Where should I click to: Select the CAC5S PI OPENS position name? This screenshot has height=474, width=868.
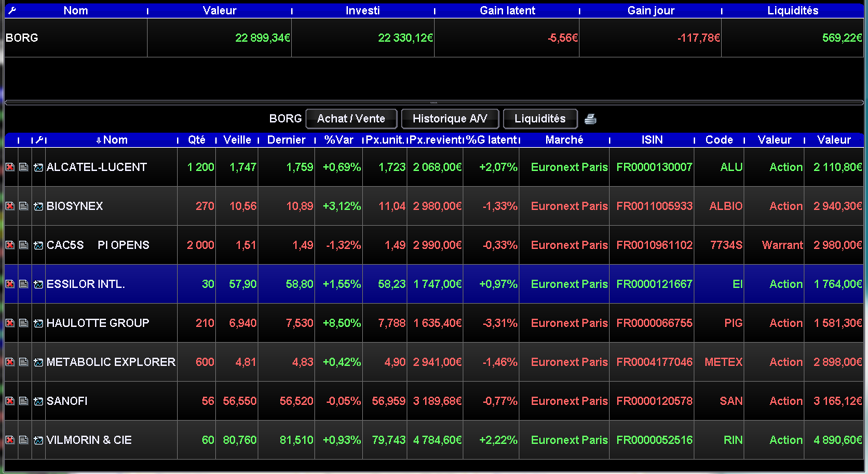point(98,245)
